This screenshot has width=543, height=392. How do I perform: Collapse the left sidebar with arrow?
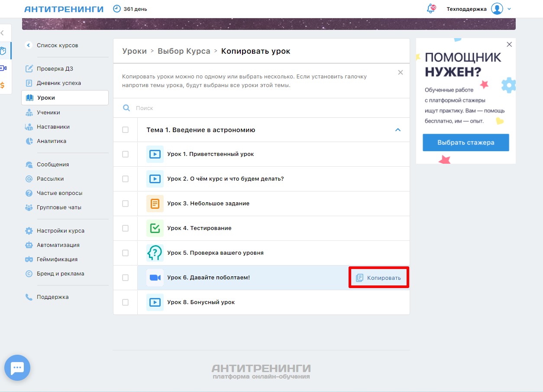[x=3, y=32]
